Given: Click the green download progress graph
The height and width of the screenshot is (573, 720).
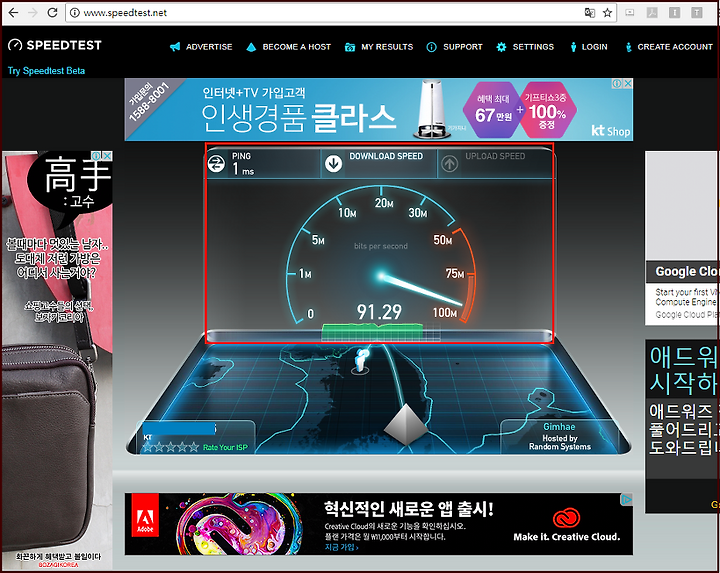Looking at the screenshot, I should (x=373, y=331).
